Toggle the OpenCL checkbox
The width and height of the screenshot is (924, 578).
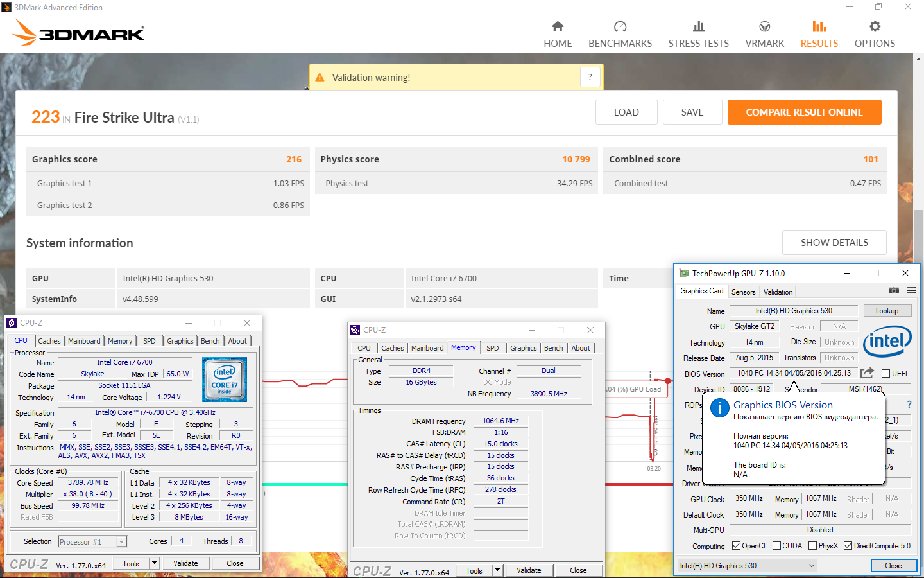[x=736, y=546]
